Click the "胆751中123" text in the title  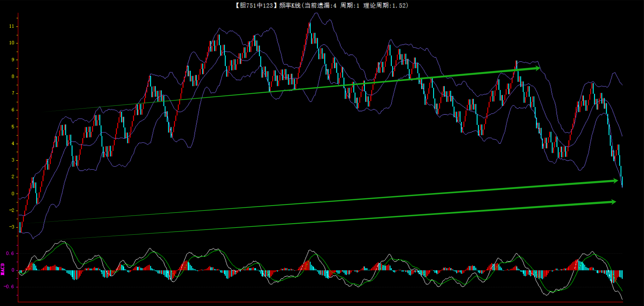(x=256, y=5)
